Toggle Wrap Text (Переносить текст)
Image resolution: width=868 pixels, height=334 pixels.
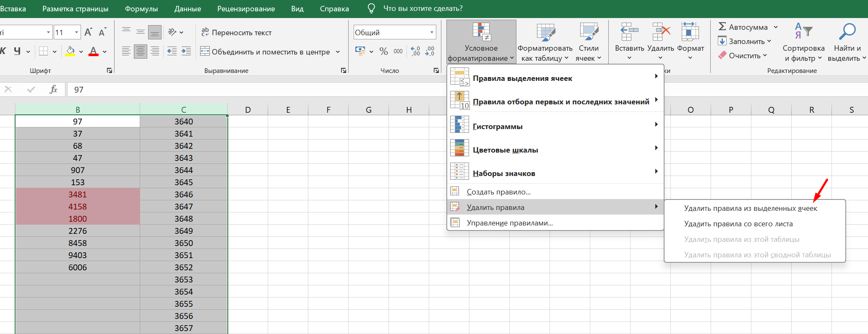237,32
